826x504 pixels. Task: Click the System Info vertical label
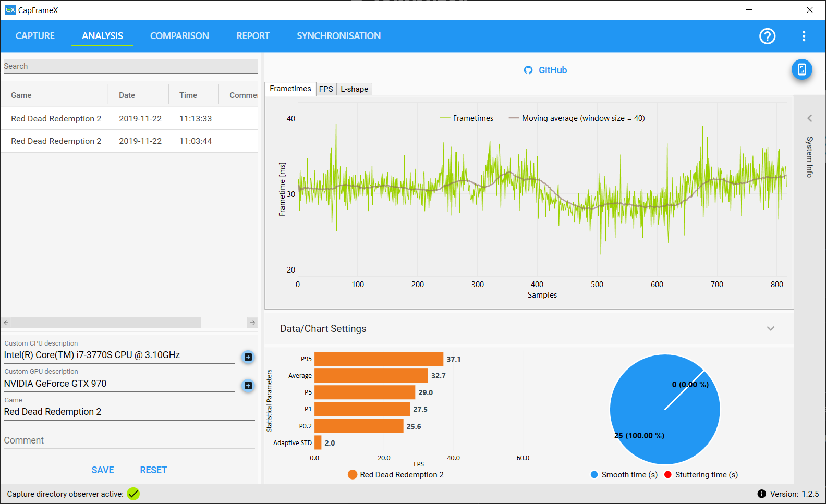pos(809,157)
